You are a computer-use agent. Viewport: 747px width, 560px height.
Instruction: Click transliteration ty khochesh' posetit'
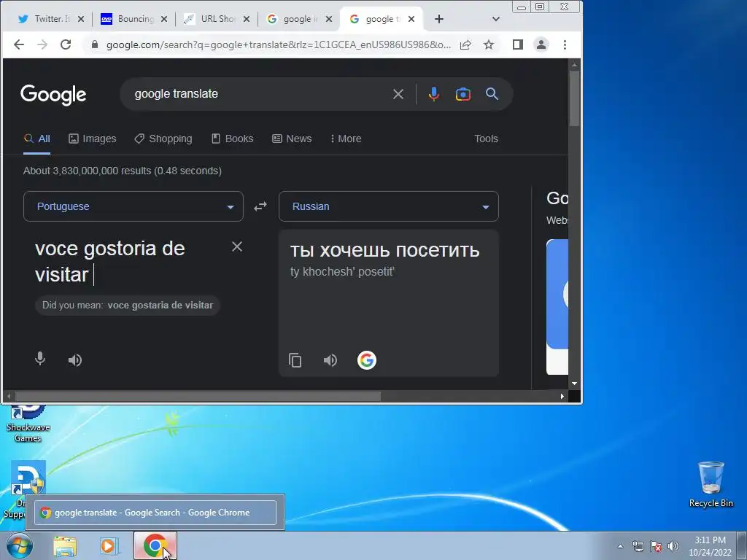(x=342, y=271)
